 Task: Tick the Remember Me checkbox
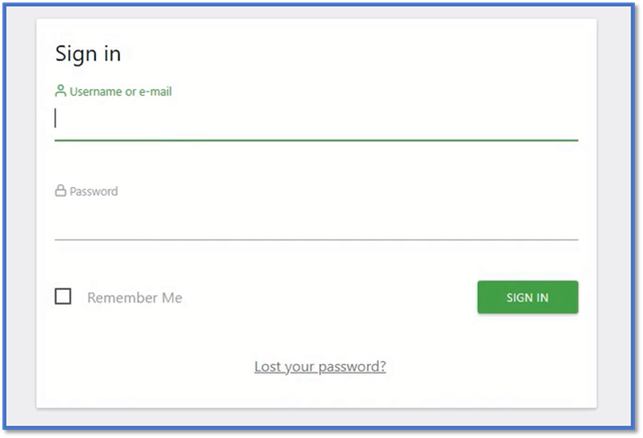tap(63, 297)
